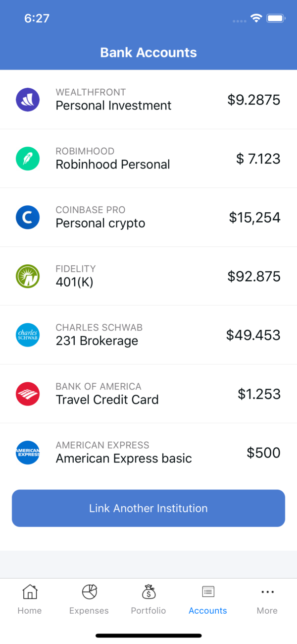Viewport: 297px width, 644px height.
Task: Tap the Charles Schwab logo icon
Action: pyautogui.click(x=28, y=335)
